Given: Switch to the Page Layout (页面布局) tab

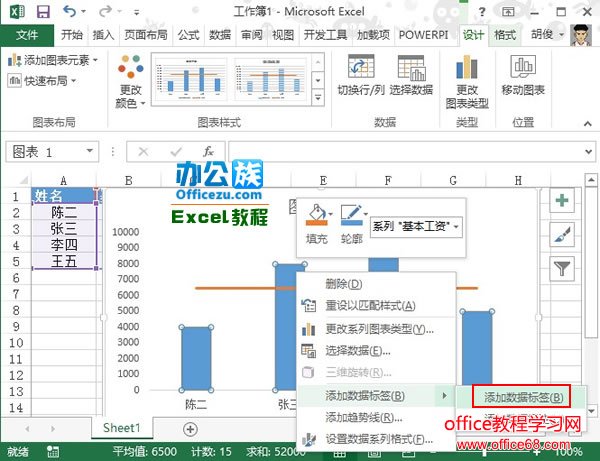Looking at the screenshot, I should pos(146,35).
